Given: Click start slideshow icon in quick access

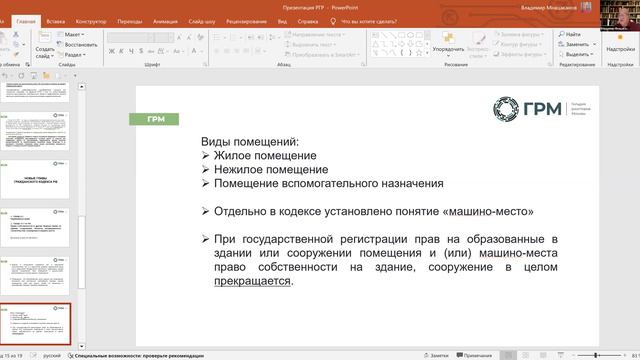Looking at the screenshot, I should pos(34,76).
